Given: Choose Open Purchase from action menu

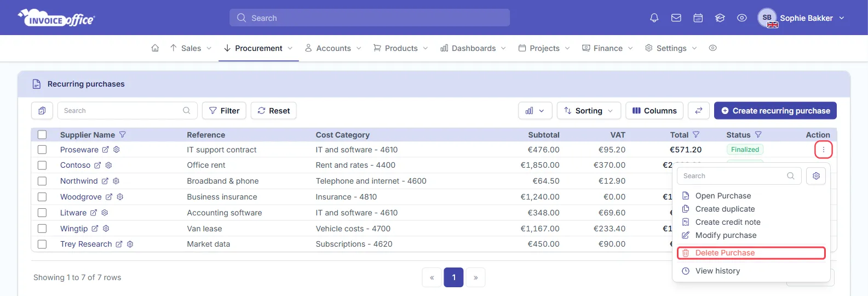Looking at the screenshot, I should coord(723,196).
